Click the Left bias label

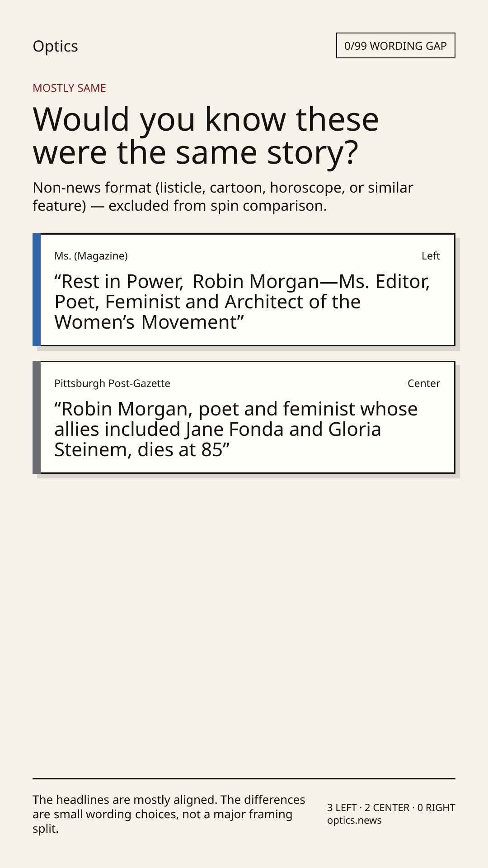coord(431,256)
